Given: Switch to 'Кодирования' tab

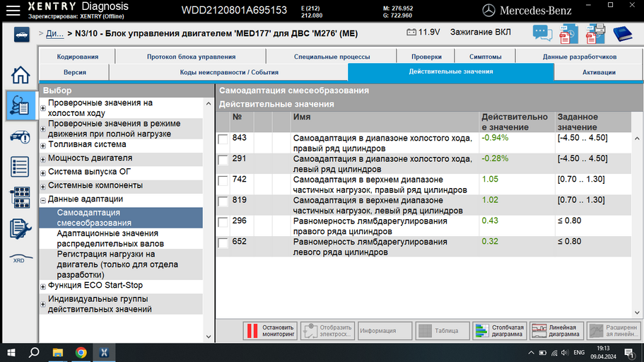Looking at the screenshot, I should pyautogui.click(x=77, y=57).
